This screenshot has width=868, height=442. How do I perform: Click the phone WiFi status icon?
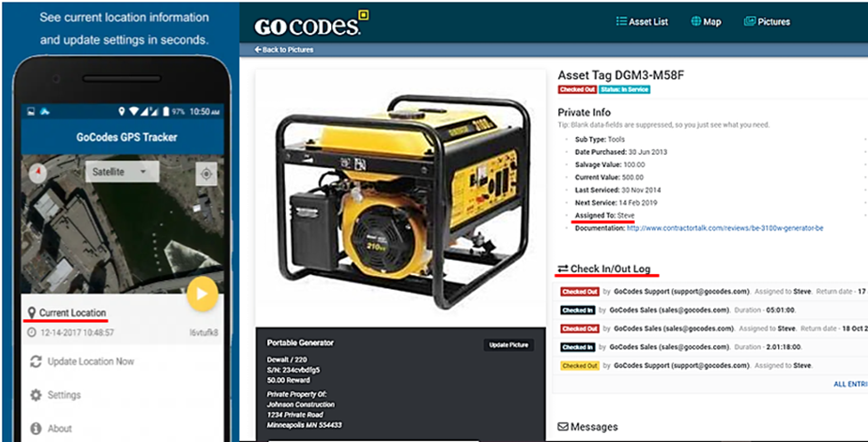click(134, 111)
